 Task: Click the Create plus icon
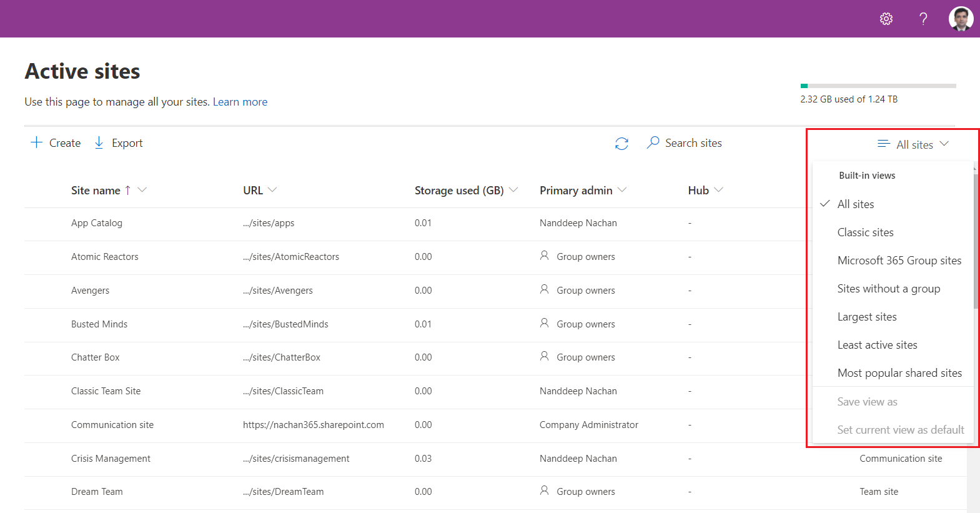37,143
